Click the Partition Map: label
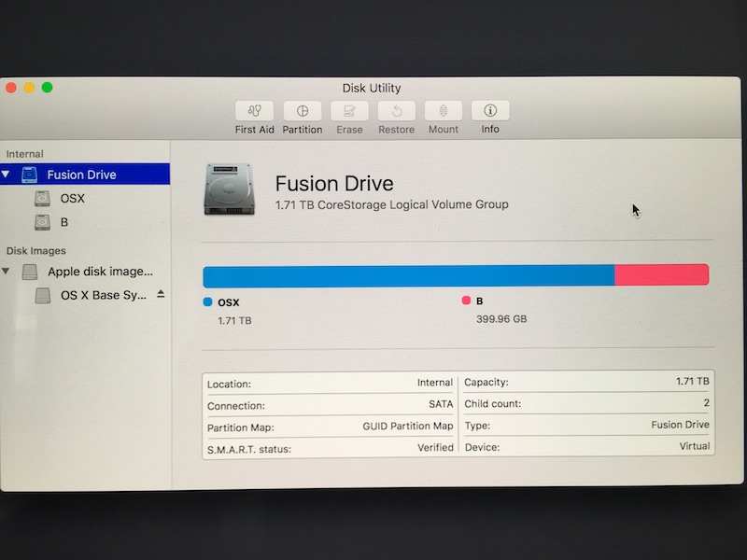This screenshot has width=747, height=560. 241,427
